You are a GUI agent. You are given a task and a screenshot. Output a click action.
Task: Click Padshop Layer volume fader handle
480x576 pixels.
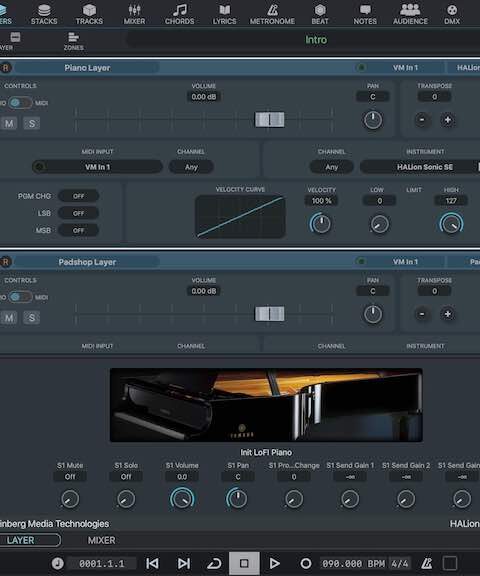tap(270, 314)
